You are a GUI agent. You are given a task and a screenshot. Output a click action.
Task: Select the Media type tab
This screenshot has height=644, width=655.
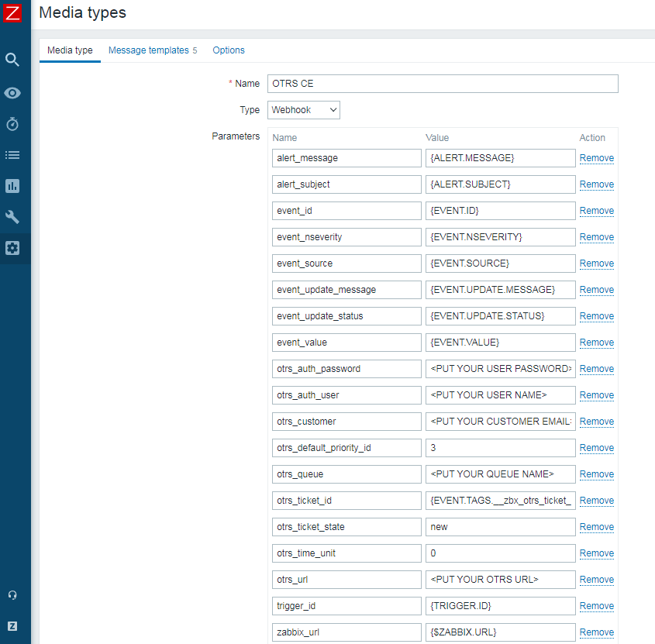pyautogui.click(x=70, y=50)
